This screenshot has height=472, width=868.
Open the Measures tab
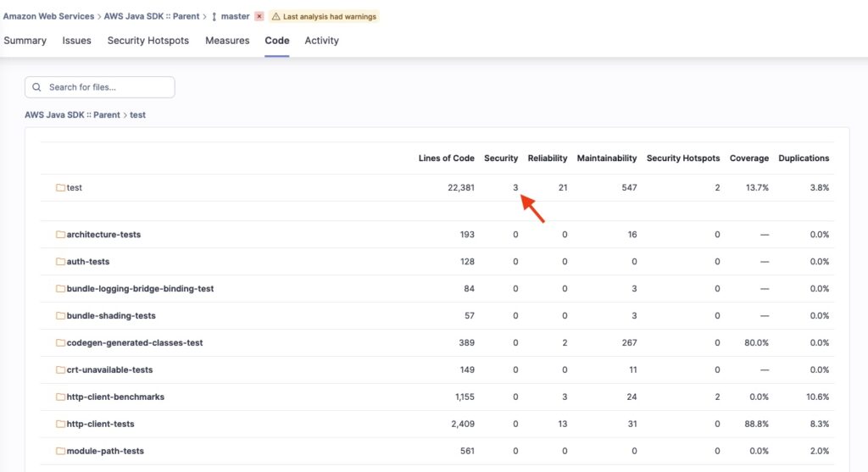pyautogui.click(x=227, y=41)
